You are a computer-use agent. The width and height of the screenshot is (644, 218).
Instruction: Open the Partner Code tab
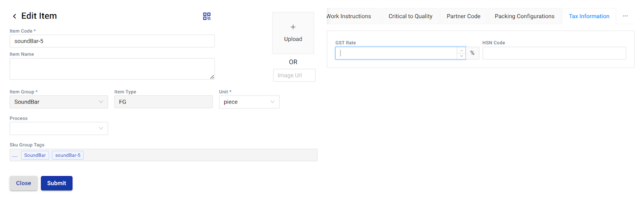click(x=463, y=17)
